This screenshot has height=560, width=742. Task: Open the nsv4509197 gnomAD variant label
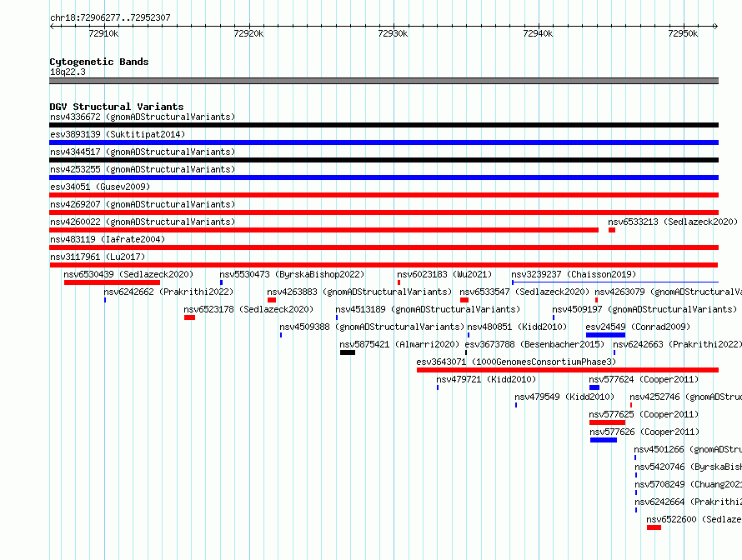click(644, 309)
